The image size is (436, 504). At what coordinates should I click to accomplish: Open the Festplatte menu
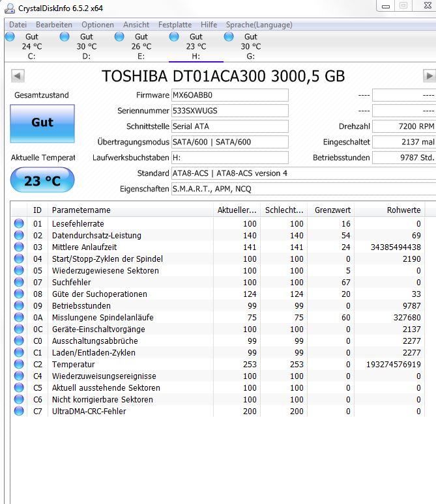pos(175,25)
